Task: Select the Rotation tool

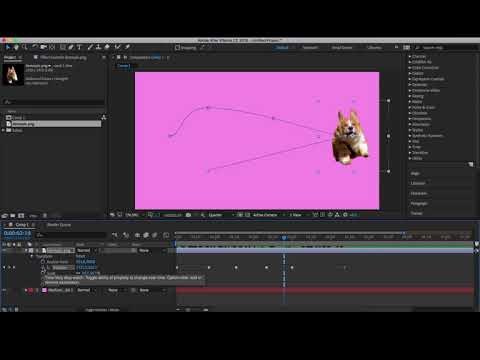Action: [35, 47]
